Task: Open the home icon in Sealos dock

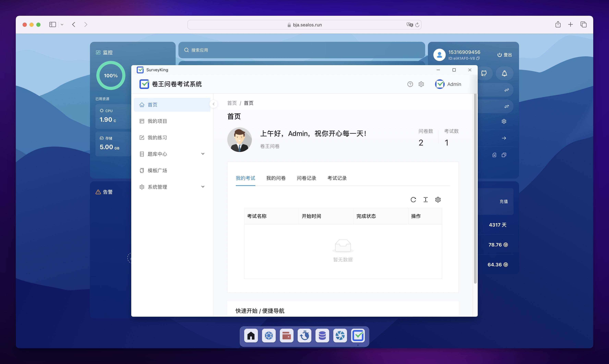Action: 251,336
